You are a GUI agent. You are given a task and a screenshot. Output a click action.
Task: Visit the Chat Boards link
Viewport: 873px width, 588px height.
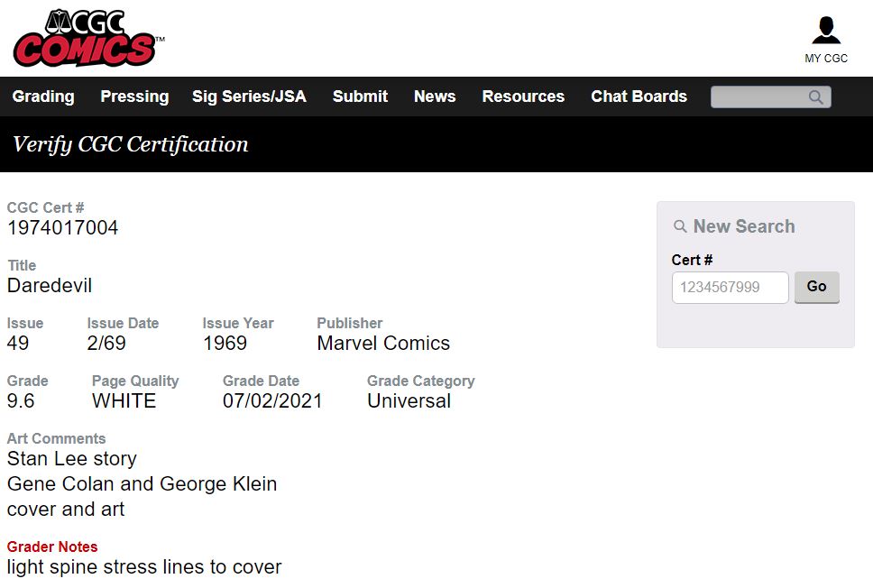coord(639,96)
